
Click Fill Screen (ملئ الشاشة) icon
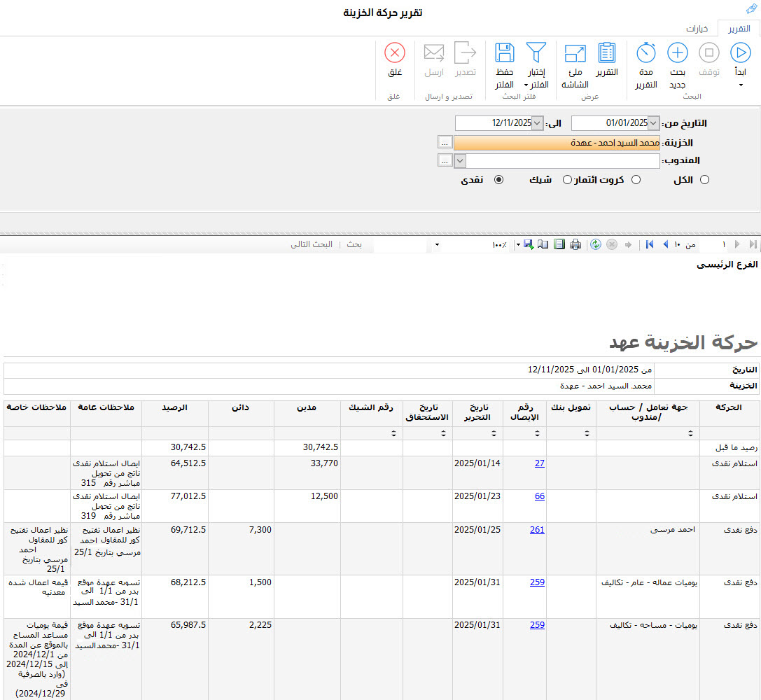pos(575,53)
